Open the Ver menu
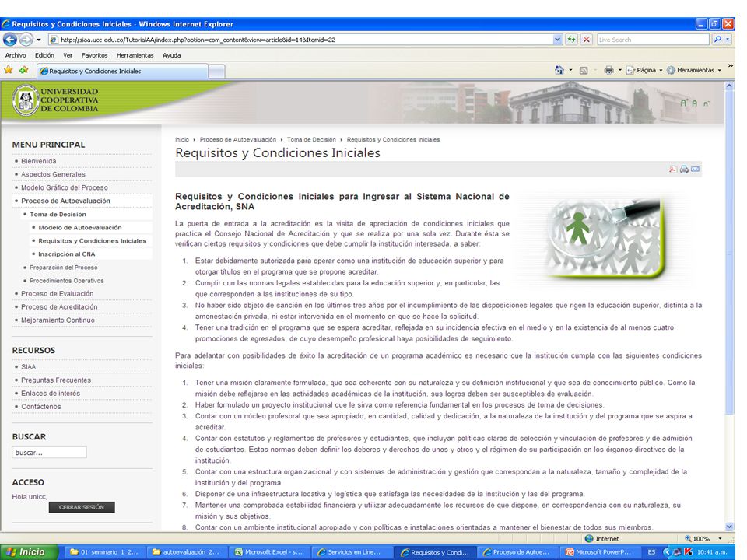 pos(68,55)
